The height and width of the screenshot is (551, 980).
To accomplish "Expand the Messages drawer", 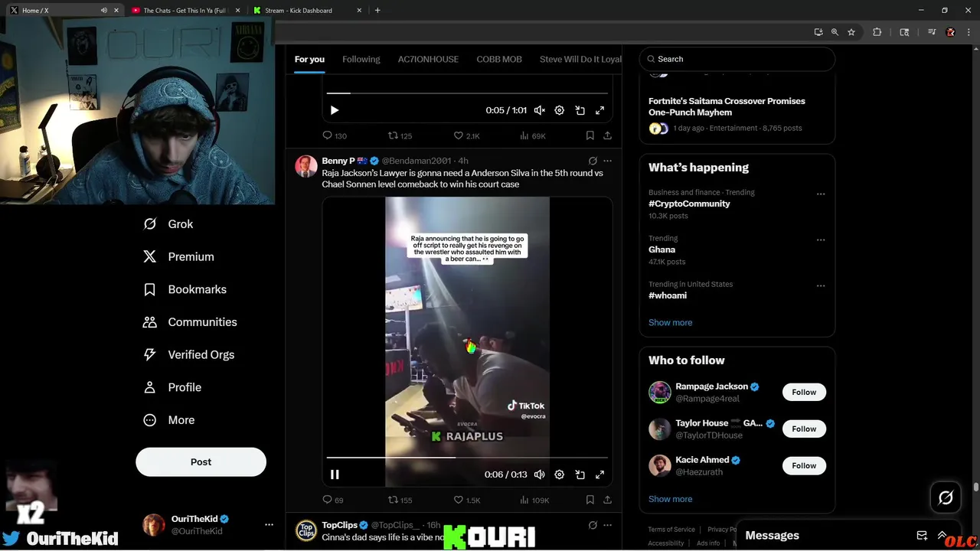I will (x=942, y=536).
